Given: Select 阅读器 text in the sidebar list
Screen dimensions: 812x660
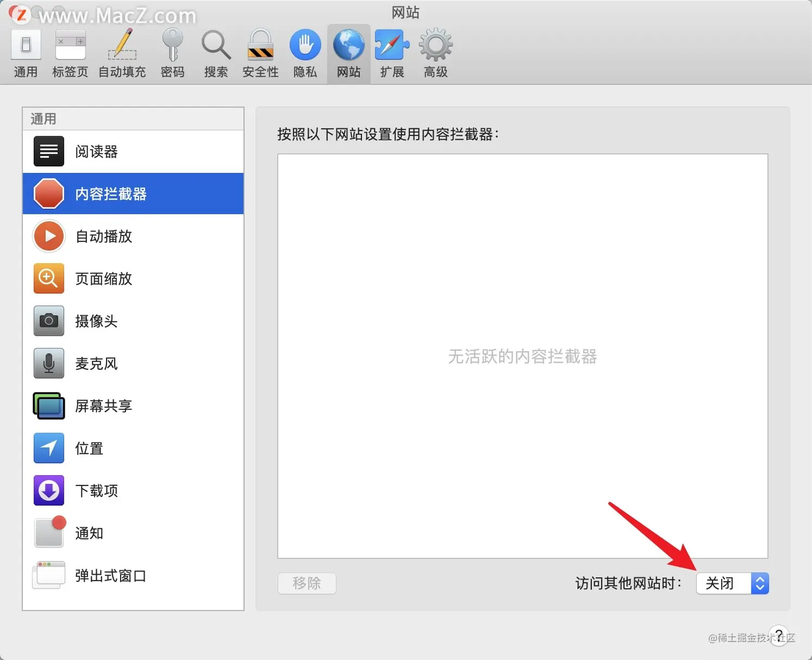Looking at the screenshot, I should 96,152.
